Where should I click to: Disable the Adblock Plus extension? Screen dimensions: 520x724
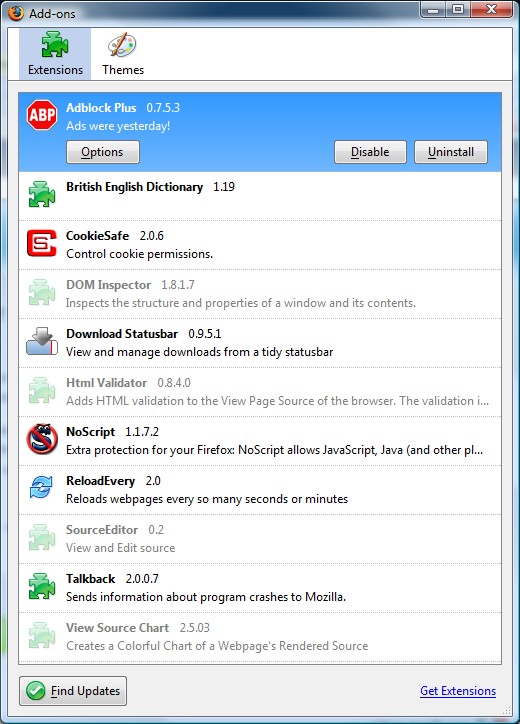(370, 152)
